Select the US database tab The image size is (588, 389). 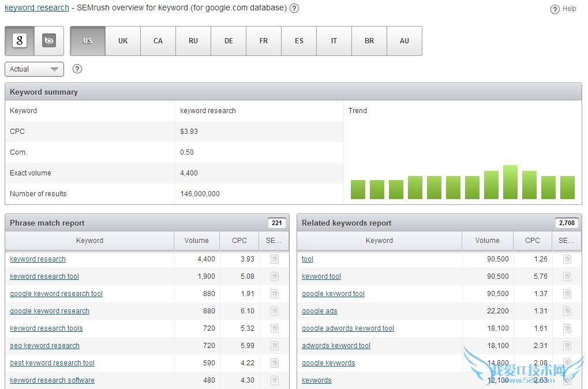88,41
